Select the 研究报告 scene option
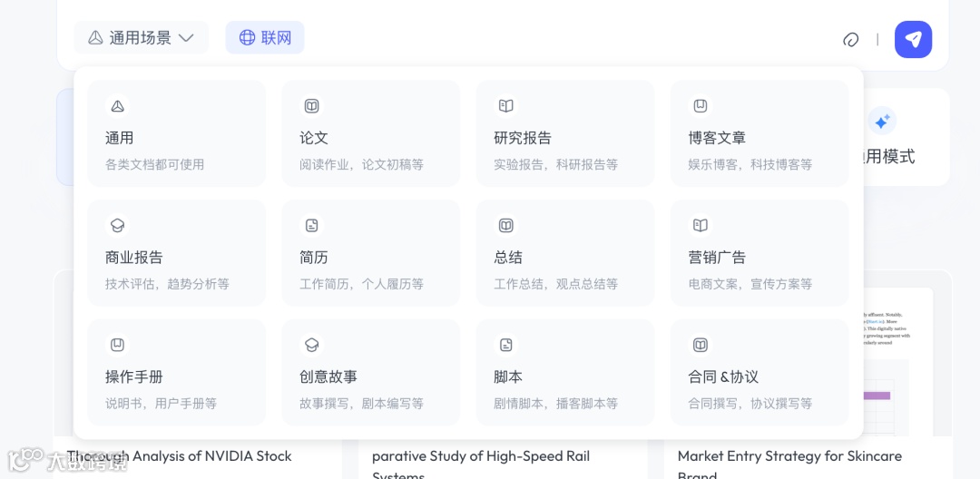Viewport: 980px width, 479px height. tap(565, 133)
